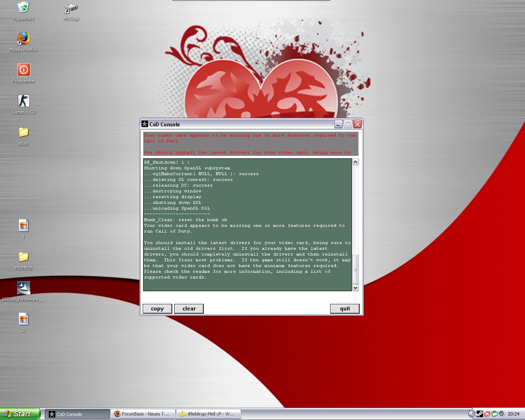The height and width of the screenshot is (420, 525).
Task: Click the volume speaker tray icon
Action: [x=501, y=414]
